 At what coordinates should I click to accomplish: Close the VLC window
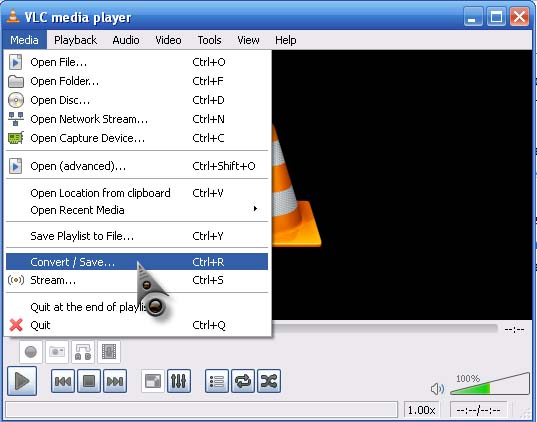coord(520,16)
